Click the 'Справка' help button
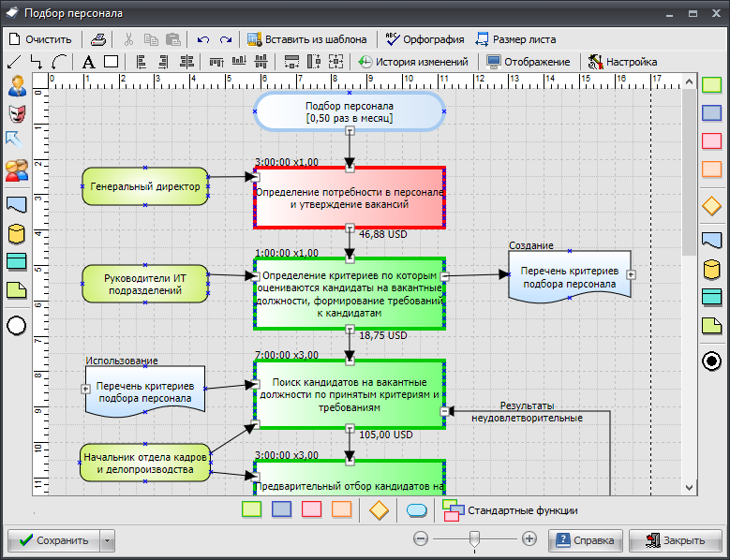 [x=586, y=540]
